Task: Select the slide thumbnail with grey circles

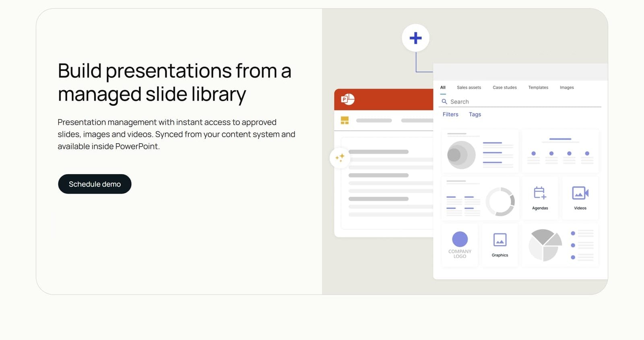Action: (x=480, y=151)
